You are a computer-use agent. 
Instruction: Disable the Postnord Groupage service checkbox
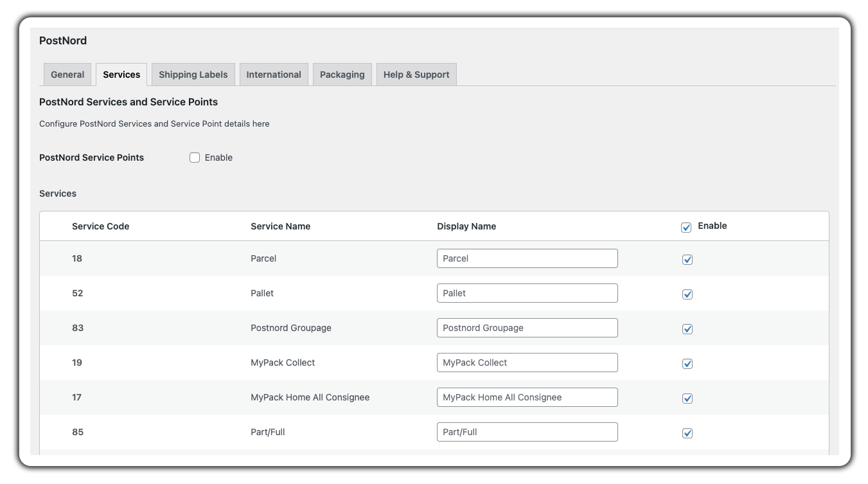pos(687,329)
